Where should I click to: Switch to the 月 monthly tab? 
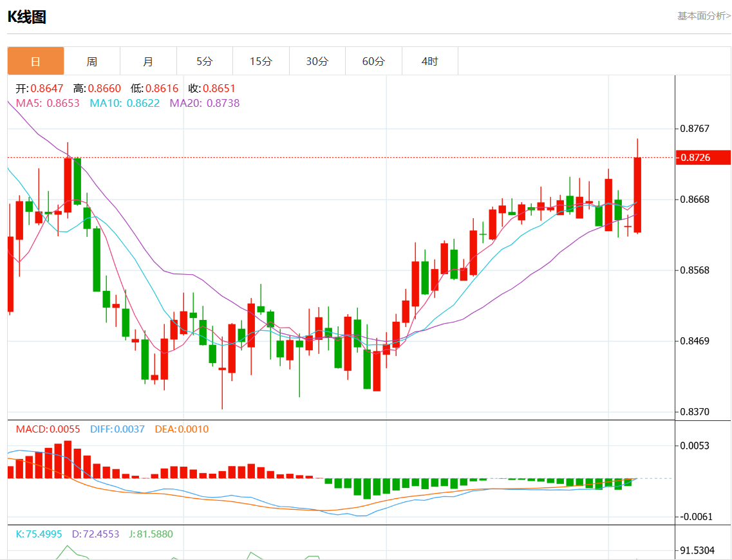tap(148, 61)
